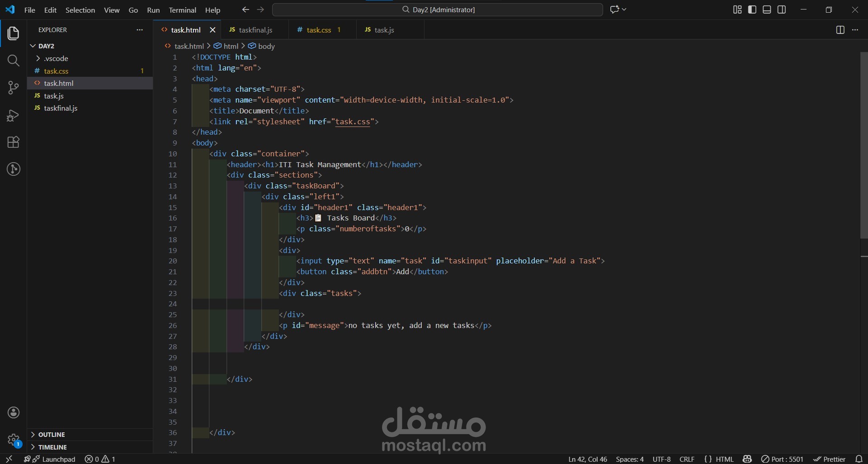Screen dimensions: 868x464
Task: Expand the OUTLINE section
Action: pos(90,435)
